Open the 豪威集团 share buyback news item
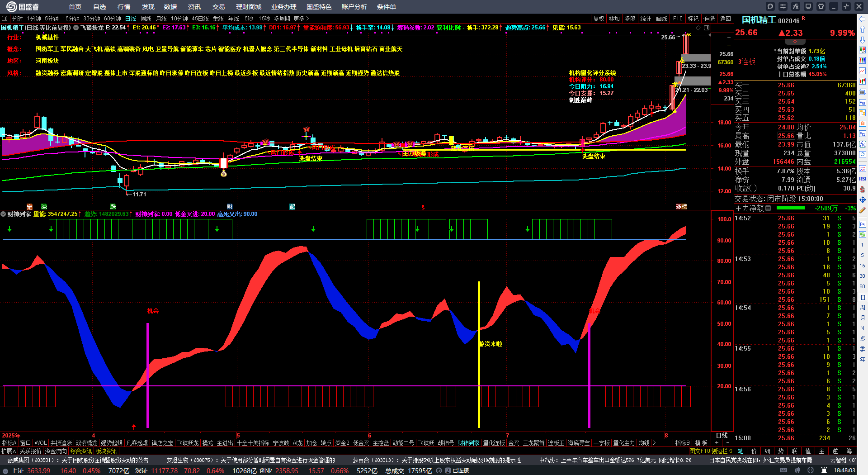The image size is (868, 475). (78, 460)
